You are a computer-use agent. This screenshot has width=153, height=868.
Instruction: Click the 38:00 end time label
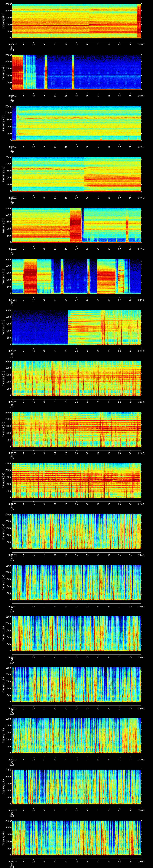point(141,810)
